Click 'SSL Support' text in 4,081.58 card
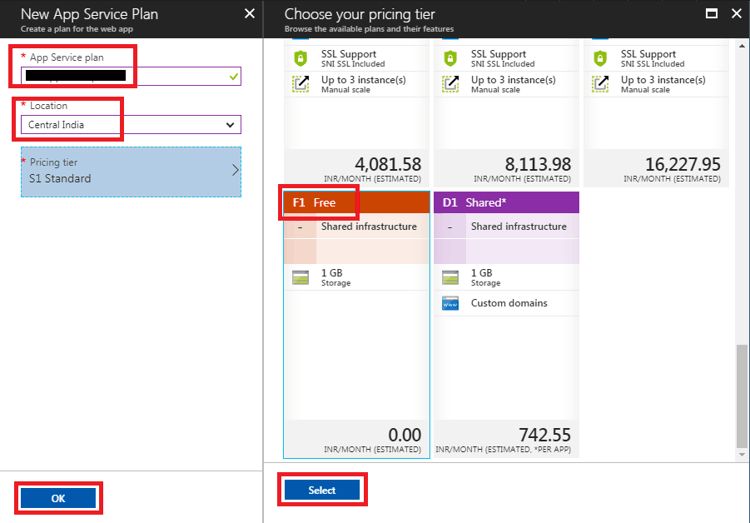Viewport: 750px width, 523px height. point(349,54)
